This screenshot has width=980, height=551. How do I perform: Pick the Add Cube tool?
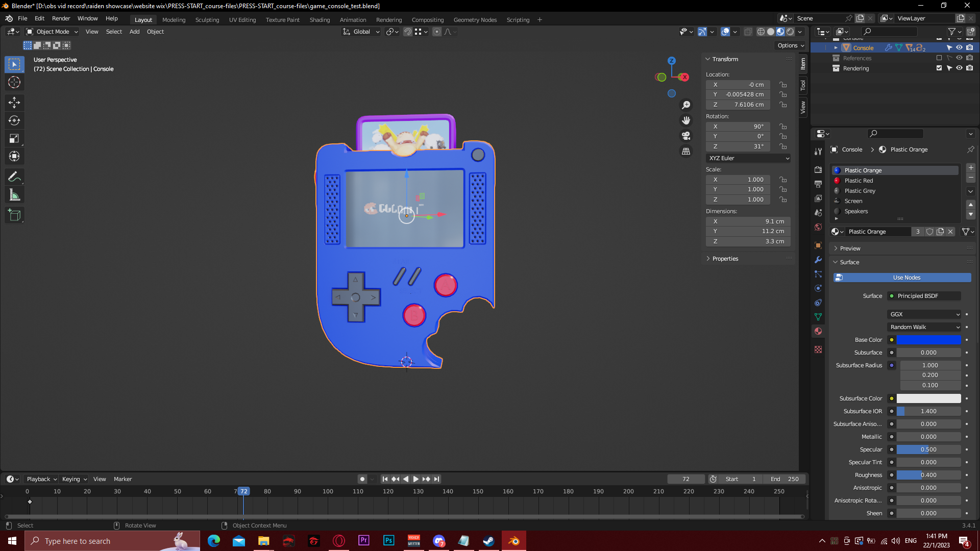coord(14,215)
